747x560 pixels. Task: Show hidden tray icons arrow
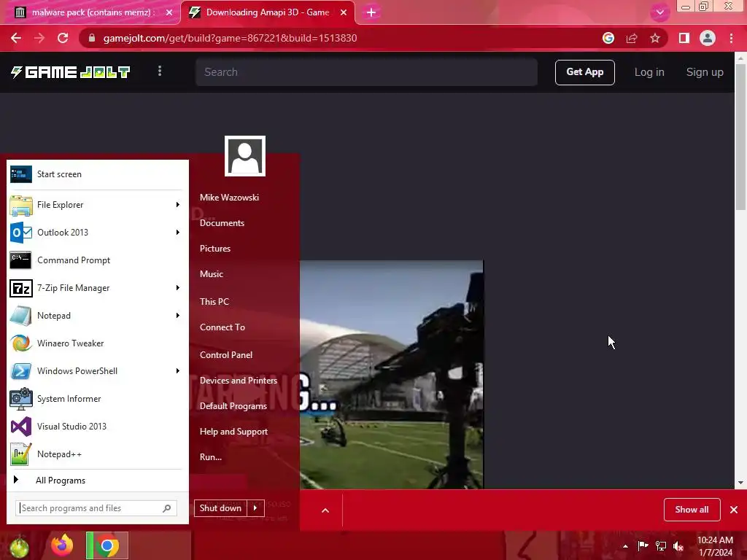(625, 546)
